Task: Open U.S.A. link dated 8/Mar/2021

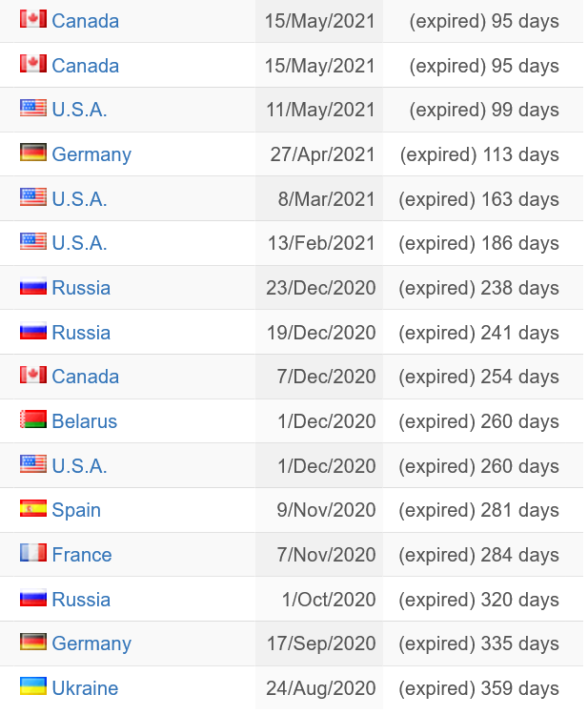Action: [79, 199]
